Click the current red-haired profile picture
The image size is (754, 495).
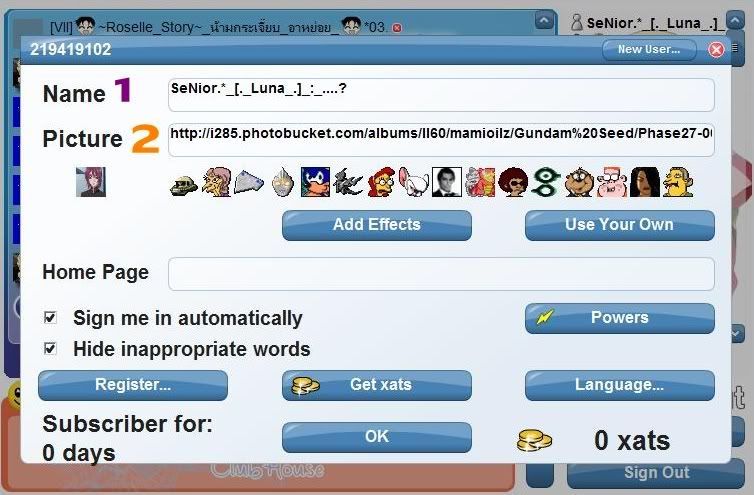point(90,182)
